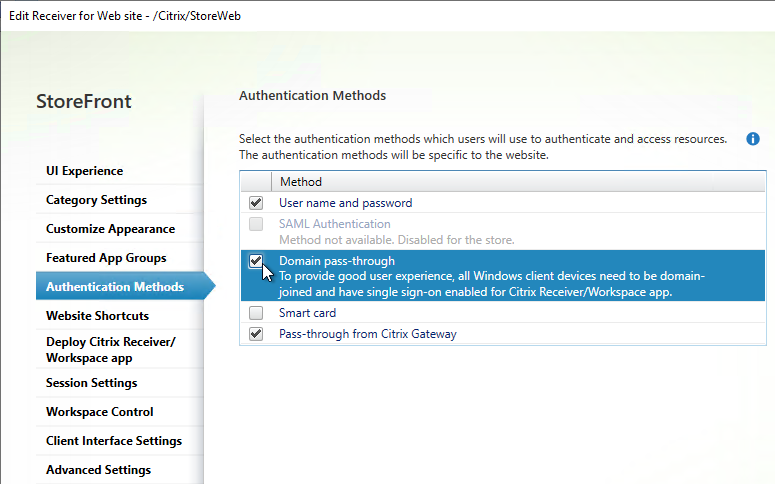Open Workspace Control settings
The height and width of the screenshot is (484, 775).
click(99, 412)
